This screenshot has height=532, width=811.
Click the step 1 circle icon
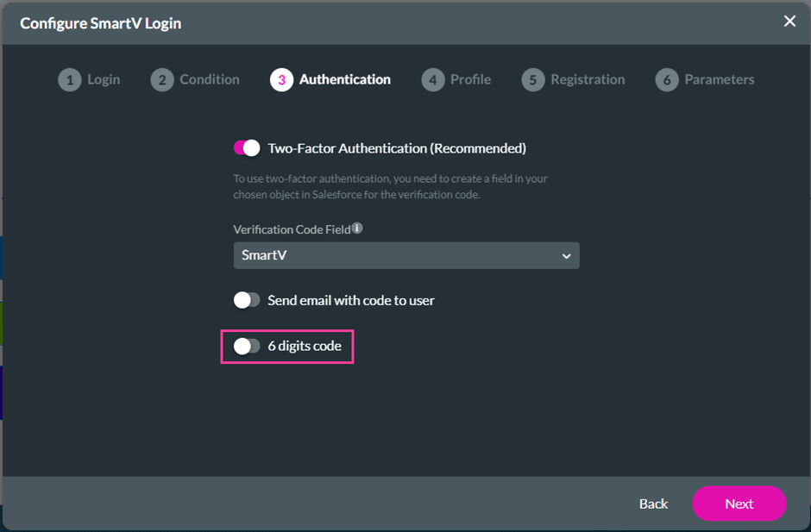click(69, 80)
